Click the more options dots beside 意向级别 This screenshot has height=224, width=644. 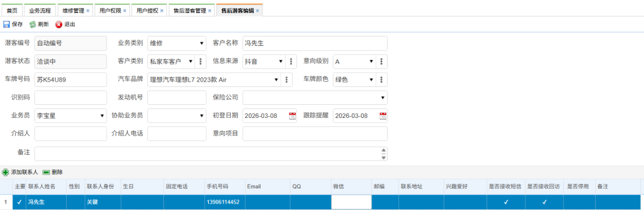[381, 61]
